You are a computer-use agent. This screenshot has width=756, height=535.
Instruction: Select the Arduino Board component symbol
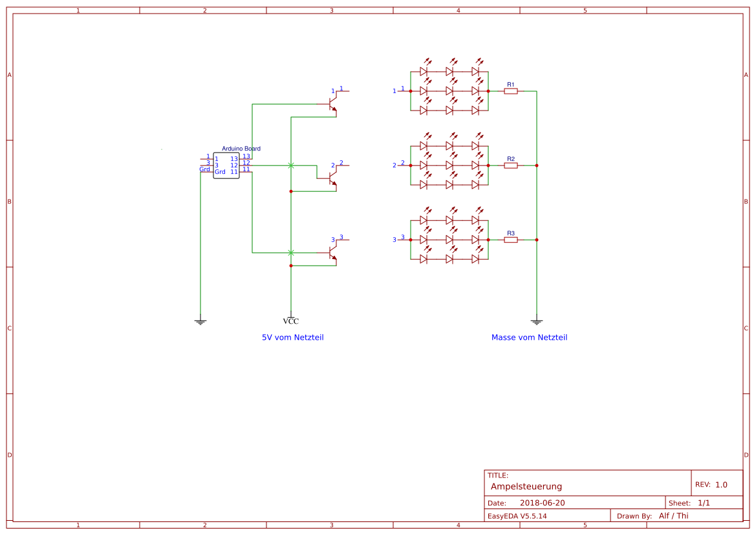tap(228, 165)
